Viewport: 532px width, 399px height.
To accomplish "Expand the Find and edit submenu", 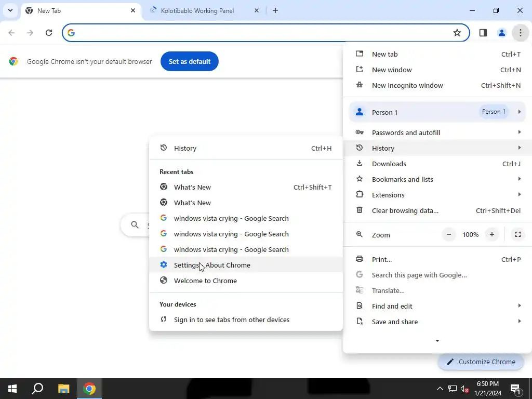I will 437,307.
